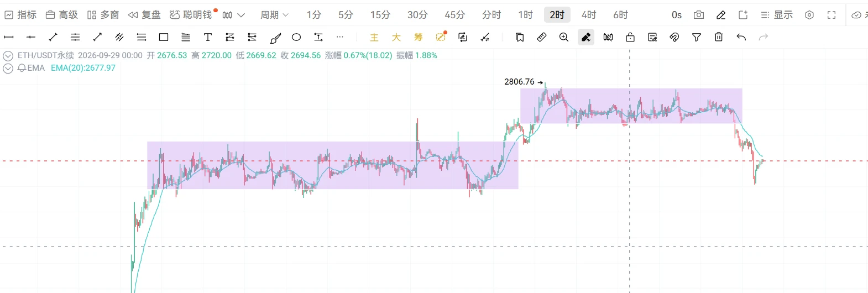868x293 pixels.
Task: Open more drawing tools ellipsis
Action: pyautogui.click(x=340, y=37)
